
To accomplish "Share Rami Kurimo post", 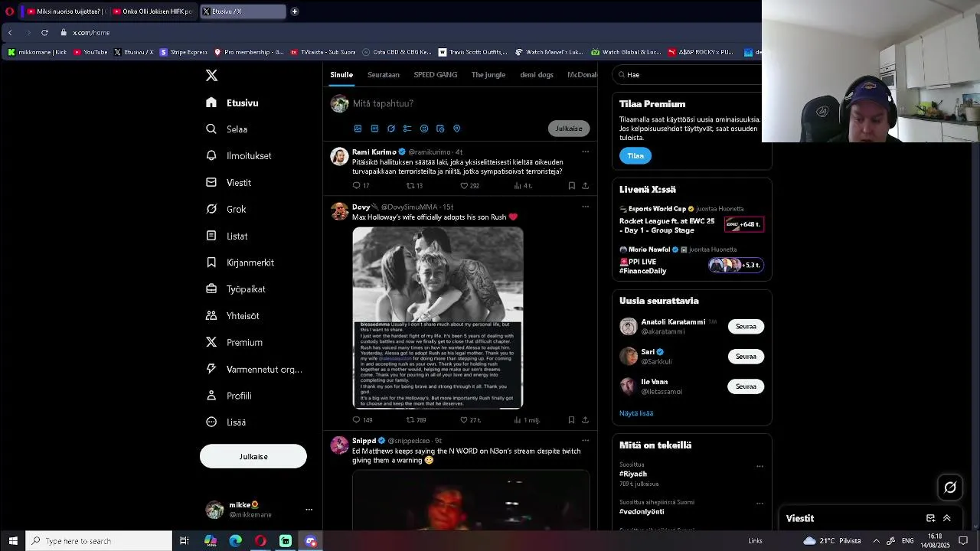I will coord(585,185).
